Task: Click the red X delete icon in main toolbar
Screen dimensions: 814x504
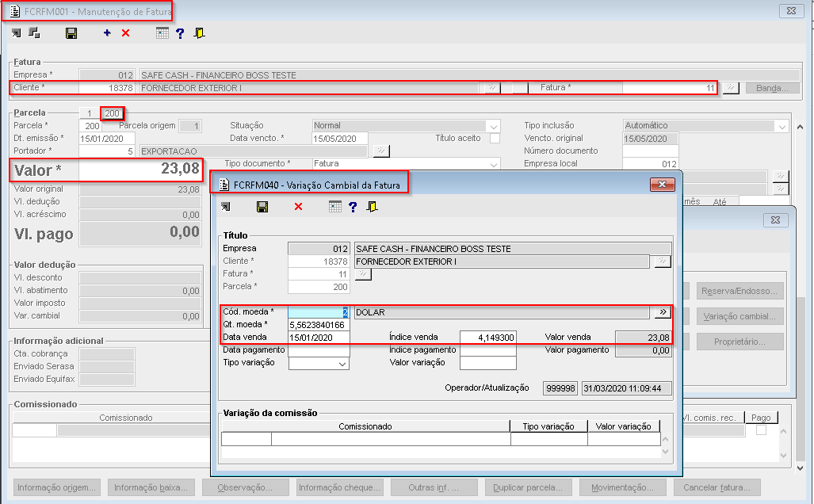Action: point(125,33)
